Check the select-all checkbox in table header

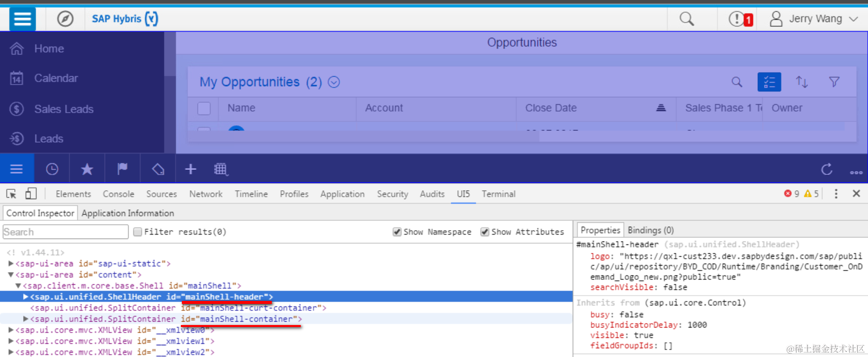click(204, 108)
